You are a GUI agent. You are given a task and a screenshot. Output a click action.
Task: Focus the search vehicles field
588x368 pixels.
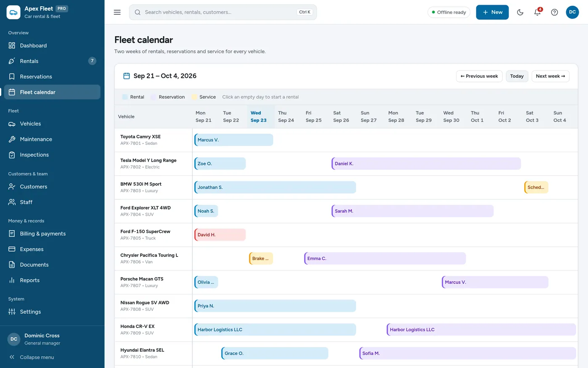tap(223, 12)
